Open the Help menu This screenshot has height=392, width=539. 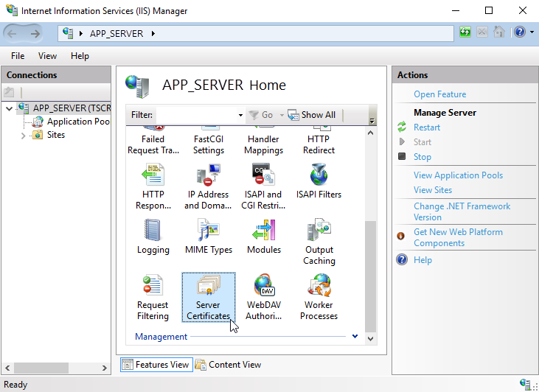coord(80,56)
